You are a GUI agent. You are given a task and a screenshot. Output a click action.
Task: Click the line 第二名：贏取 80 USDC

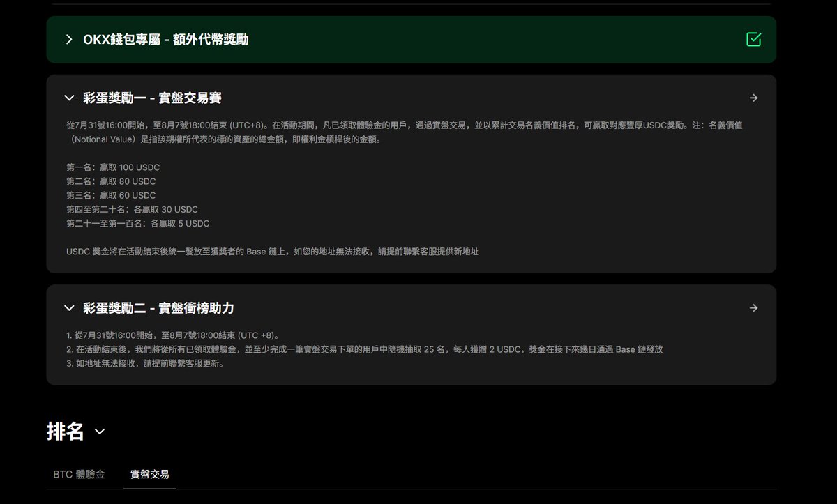(x=111, y=181)
